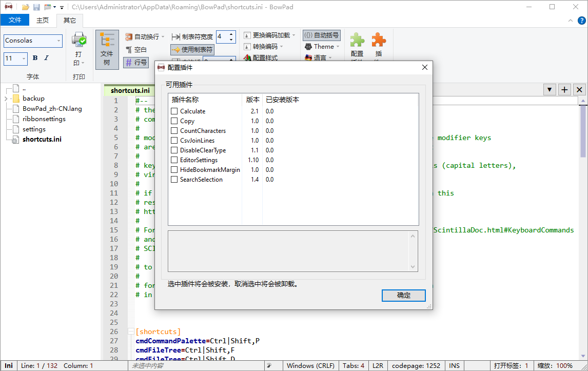
Task: Open the Consolas font dropdown
Action: pos(59,41)
